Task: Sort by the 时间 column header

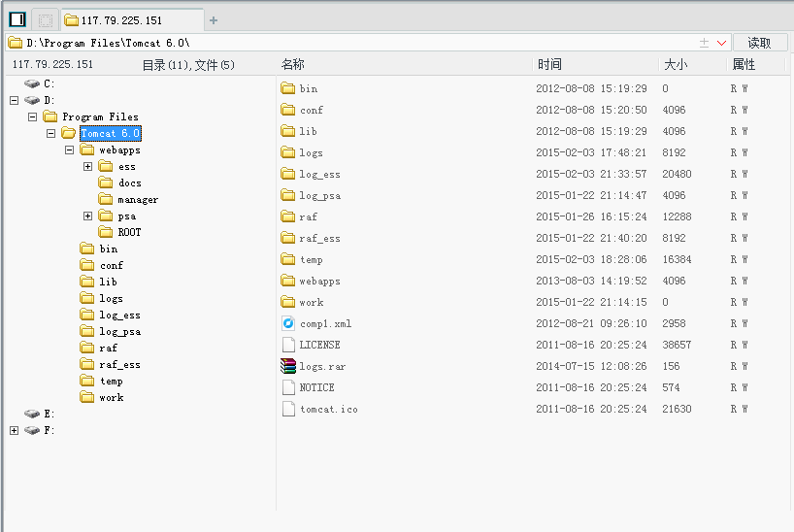Action: pyautogui.click(x=549, y=64)
